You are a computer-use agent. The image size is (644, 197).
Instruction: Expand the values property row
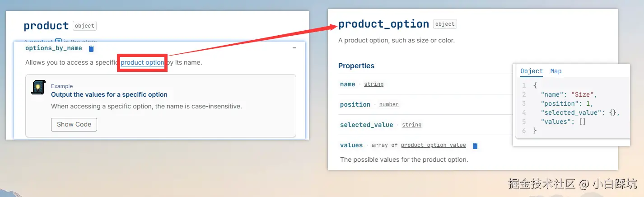[x=351, y=145]
